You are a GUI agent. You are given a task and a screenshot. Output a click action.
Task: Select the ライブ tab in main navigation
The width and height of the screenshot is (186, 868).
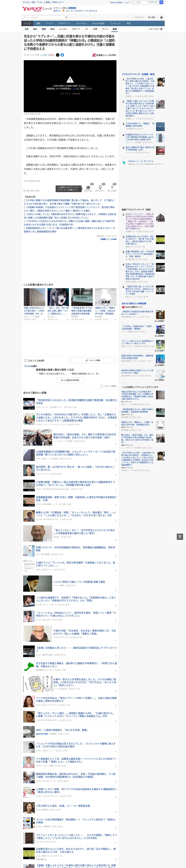coord(49,24)
